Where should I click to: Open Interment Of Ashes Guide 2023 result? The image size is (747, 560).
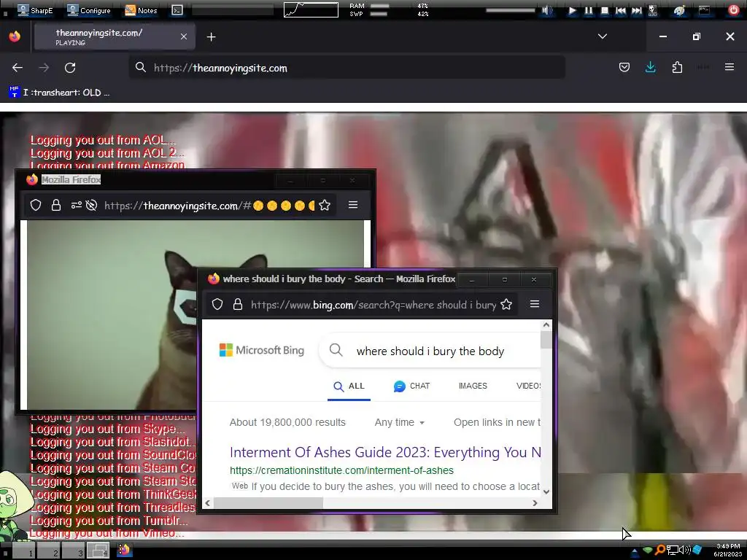pos(385,452)
